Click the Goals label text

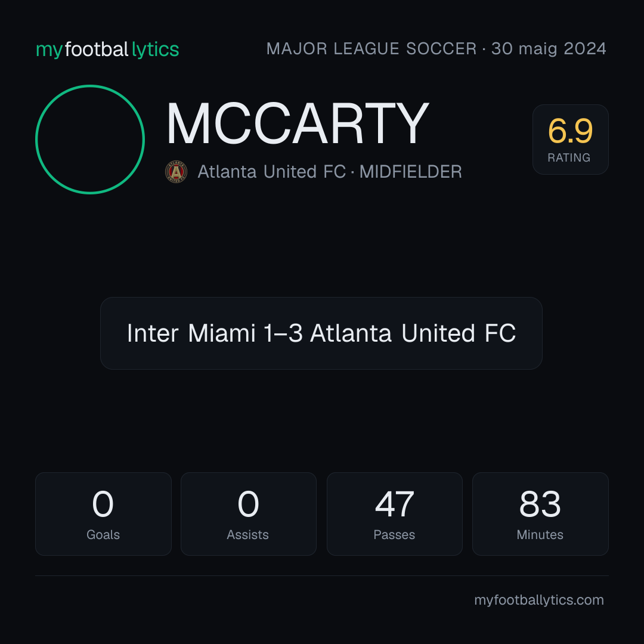click(x=103, y=535)
